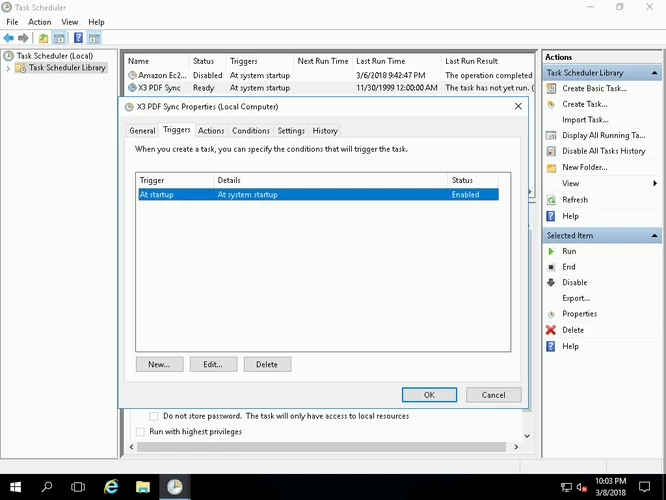Click the Create Basic Task icon
This screenshot has height=500, width=666.
551,88
